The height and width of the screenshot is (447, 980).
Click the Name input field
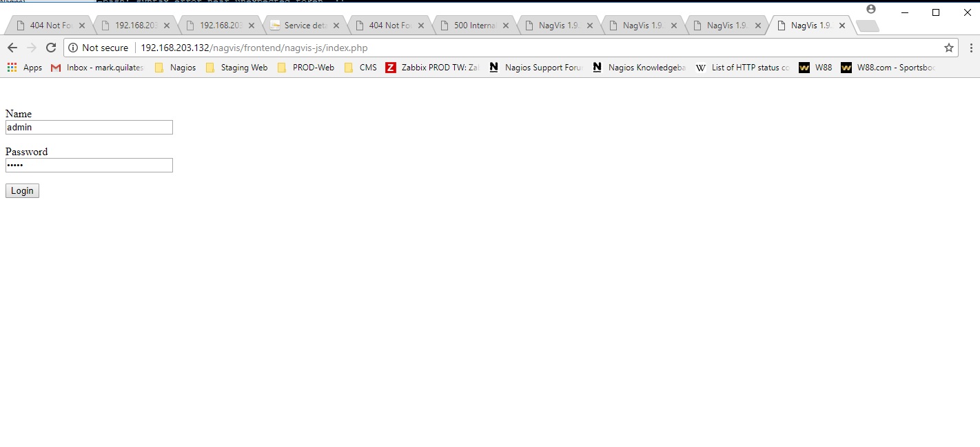[x=89, y=128]
